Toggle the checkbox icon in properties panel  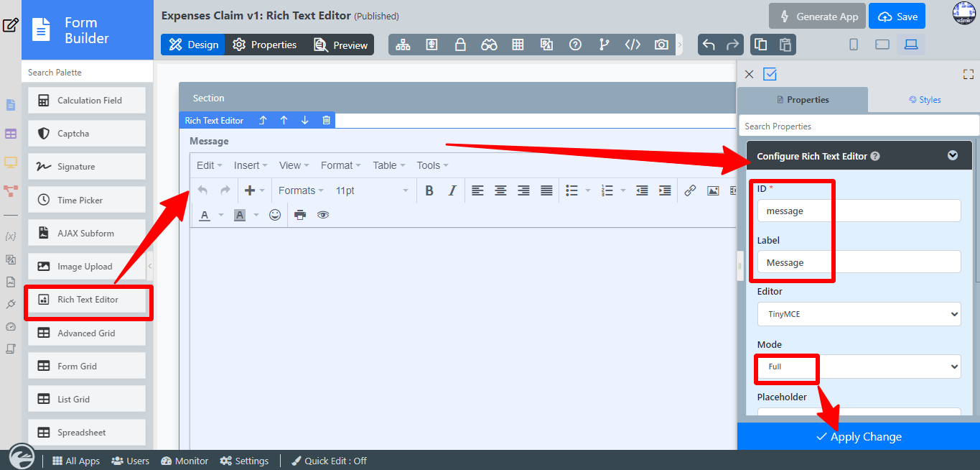point(770,74)
